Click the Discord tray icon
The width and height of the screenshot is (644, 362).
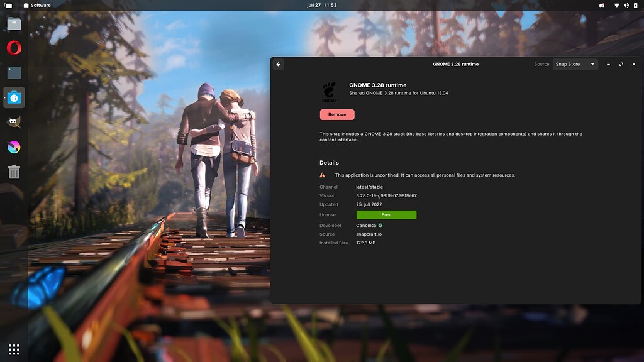click(x=601, y=5)
